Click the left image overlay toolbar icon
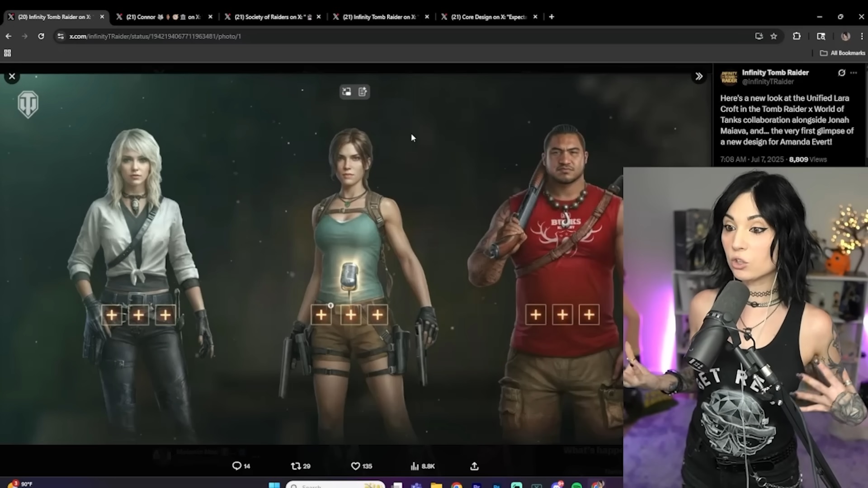This screenshot has height=488, width=868. pos(347,92)
